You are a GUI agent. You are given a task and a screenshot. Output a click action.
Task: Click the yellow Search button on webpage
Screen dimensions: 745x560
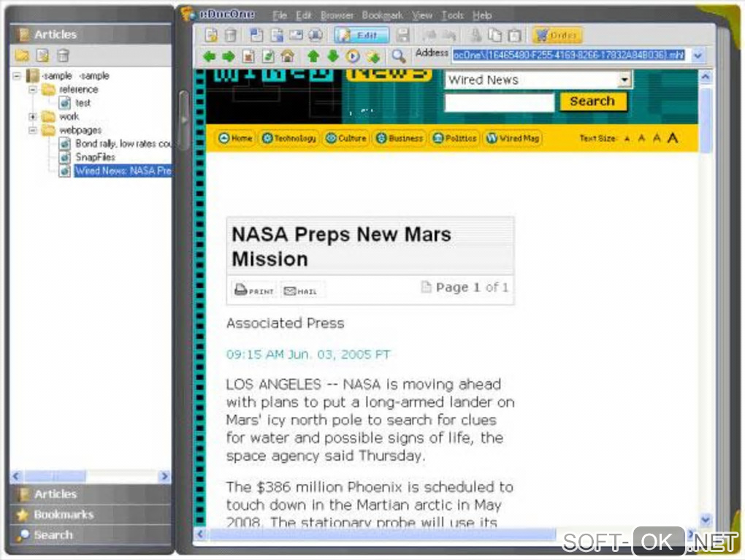(x=592, y=101)
